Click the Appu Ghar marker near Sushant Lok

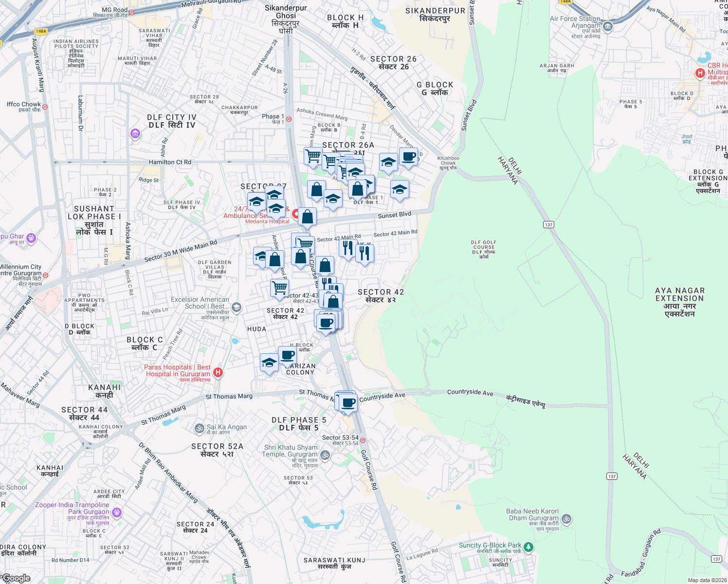[30, 237]
